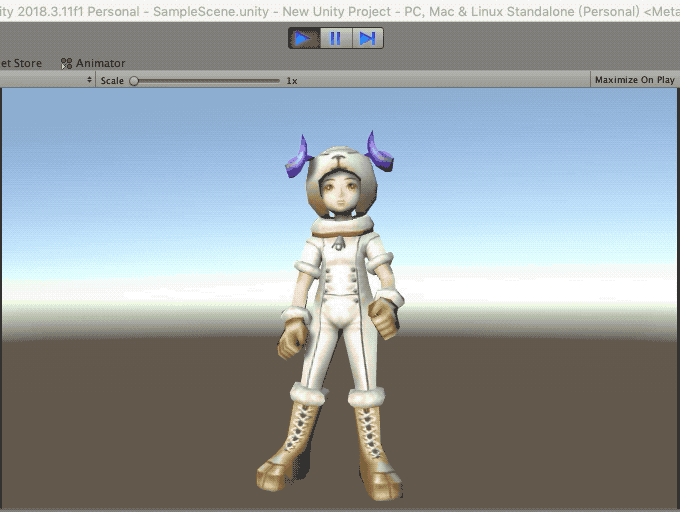Click the character in the Game view

339,316
